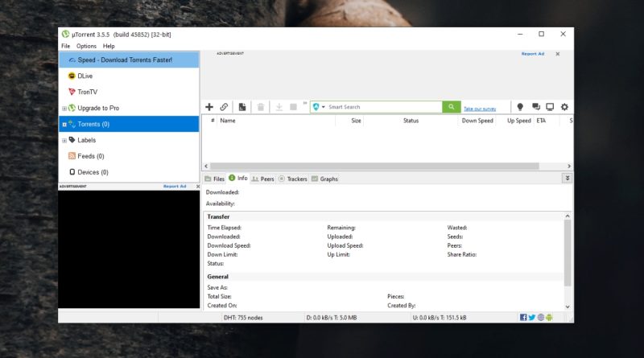Click Info pane scroll down arrow
644x358 pixels.
(568, 307)
